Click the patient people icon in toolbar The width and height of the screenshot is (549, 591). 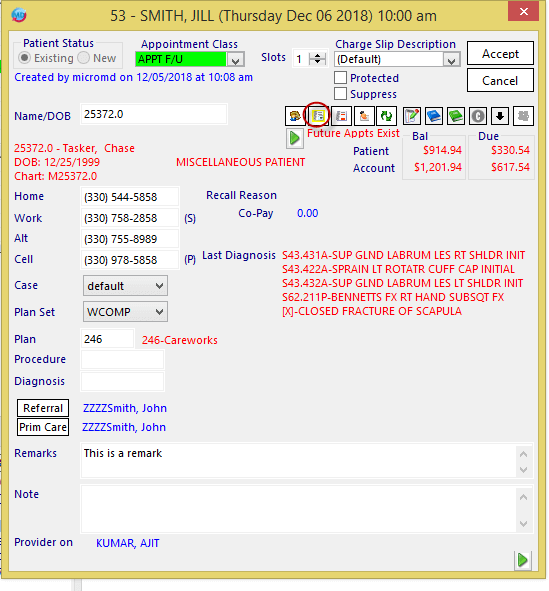295,116
